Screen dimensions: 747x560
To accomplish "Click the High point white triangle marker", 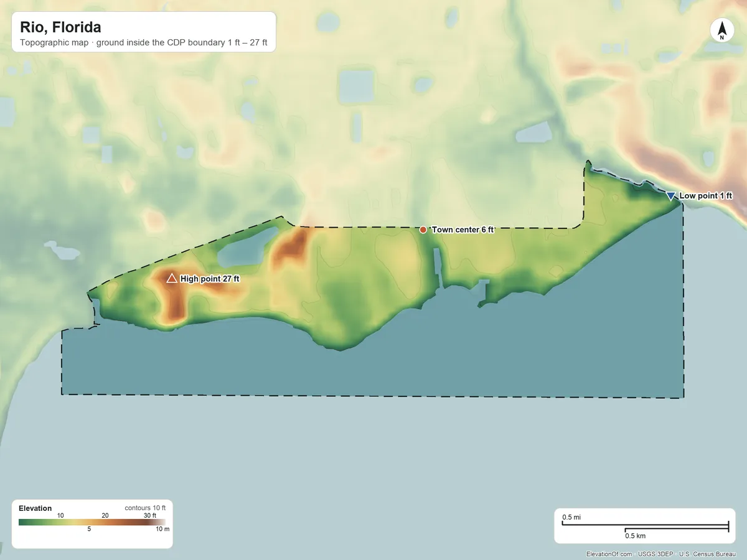I will [x=172, y=278].
